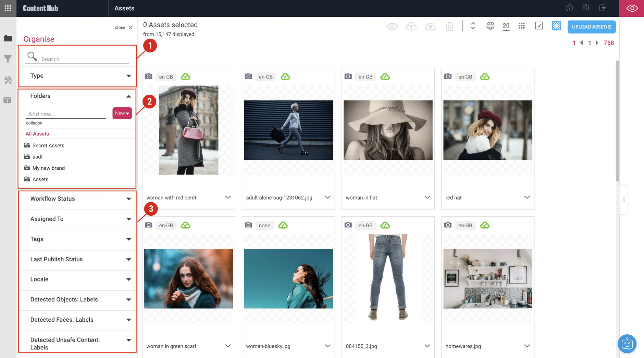
Task: Expand options chevron for adult-alone-bag-1231062.jpg
Action: tap(327, 197)
